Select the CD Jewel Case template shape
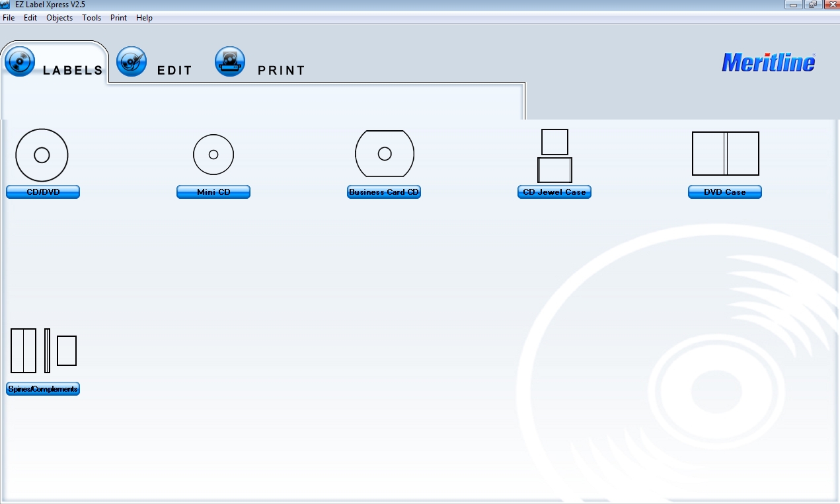Screen dimensions: 840x504 point(554,155)
